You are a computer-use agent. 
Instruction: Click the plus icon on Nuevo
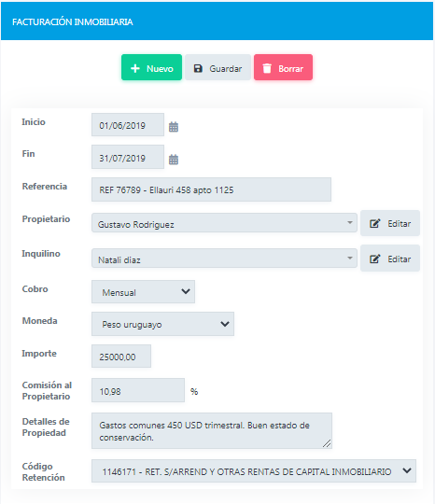[x=135, y=68]
